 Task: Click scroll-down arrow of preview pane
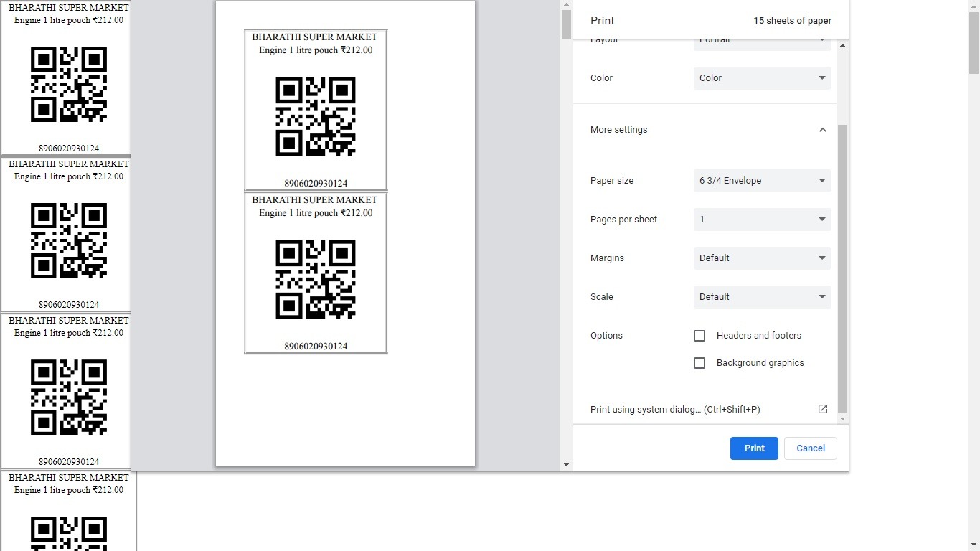(x=566, y=465)
